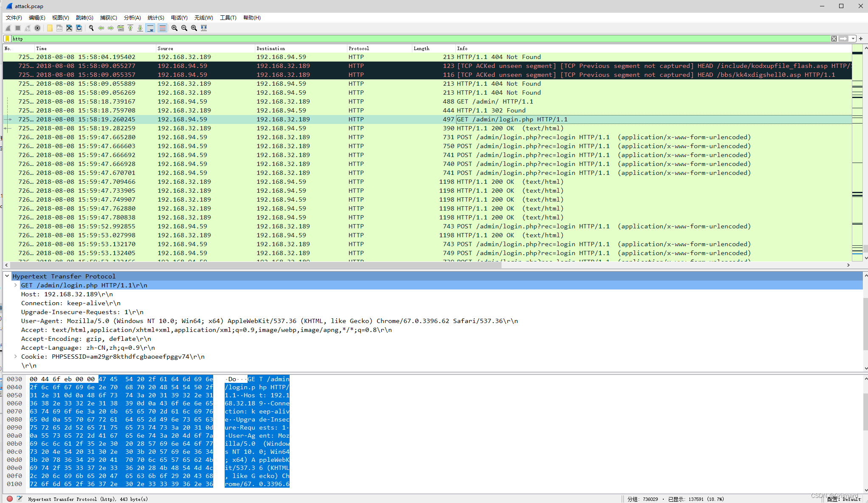Select HEAD /bbs/kk4xdigshell0.asp packet row
The width and height of the screenshot is (868, 503).
[x=427, y=75]
